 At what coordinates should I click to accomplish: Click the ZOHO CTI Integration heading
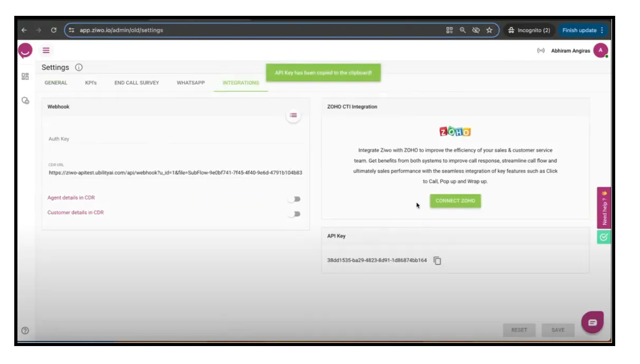tap(352, 107)
